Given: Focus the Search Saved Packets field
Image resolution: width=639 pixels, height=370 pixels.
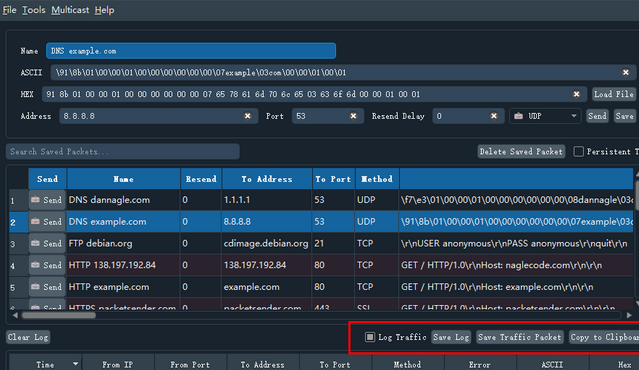Looking at the screenshot, I should 123,152.
